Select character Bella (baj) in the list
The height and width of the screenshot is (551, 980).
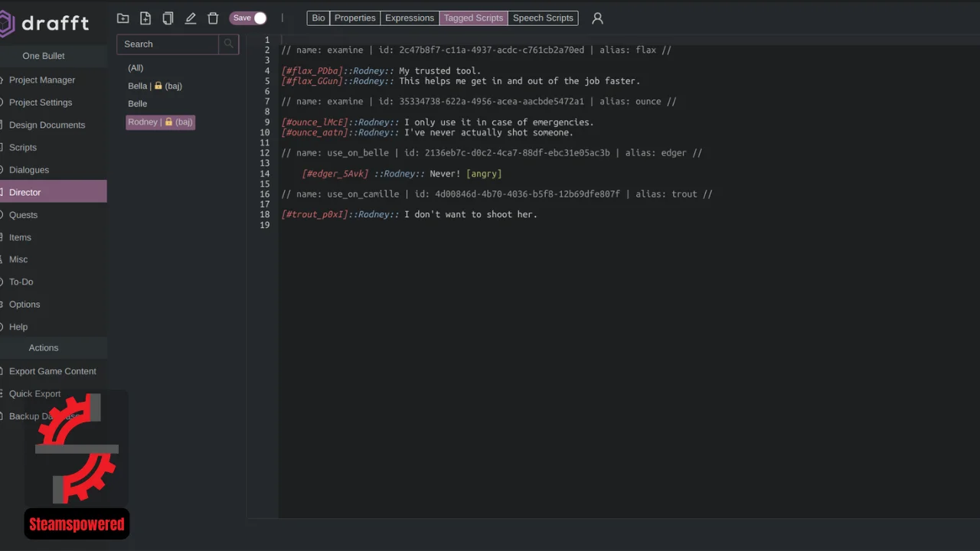(155, 86)
